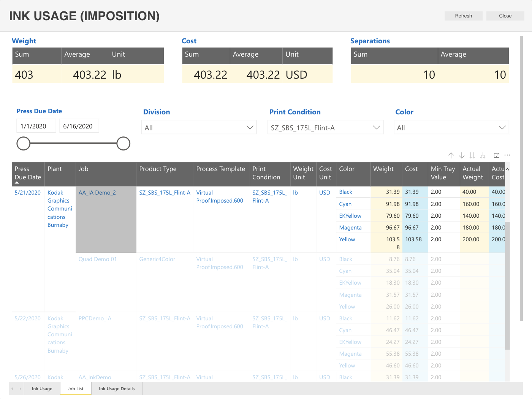Open focus mode for the table

497,155
